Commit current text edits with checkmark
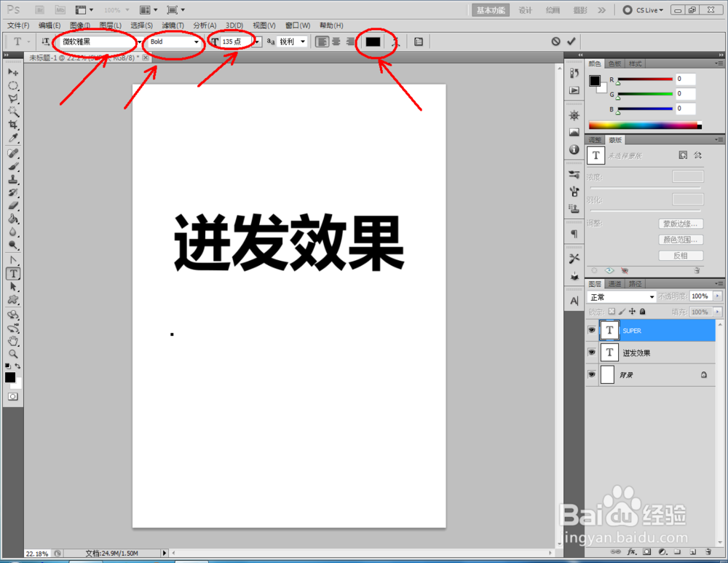 coord(571,42)
